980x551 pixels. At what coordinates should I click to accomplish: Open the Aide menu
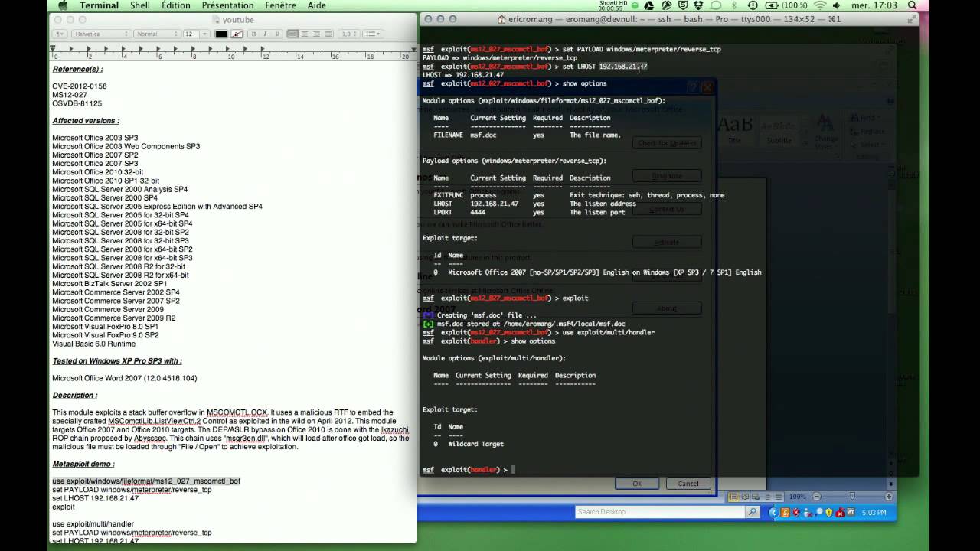pos(316,5)
